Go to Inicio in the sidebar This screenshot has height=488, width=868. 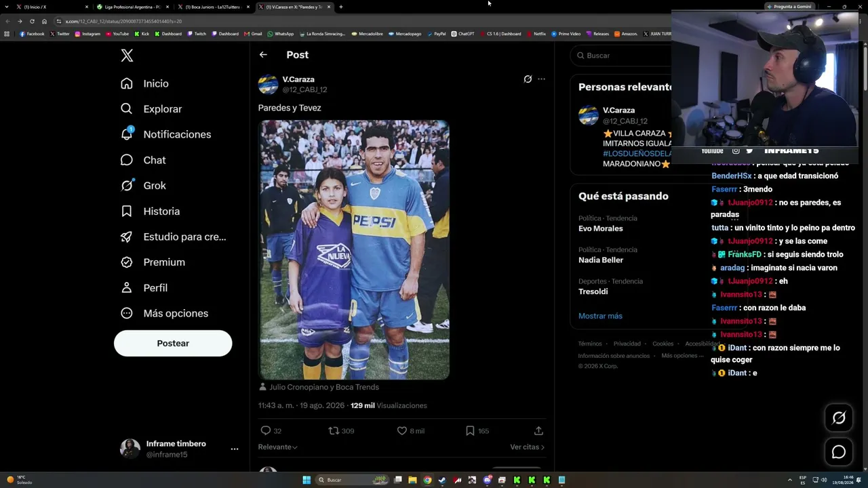tap(144, 83)
